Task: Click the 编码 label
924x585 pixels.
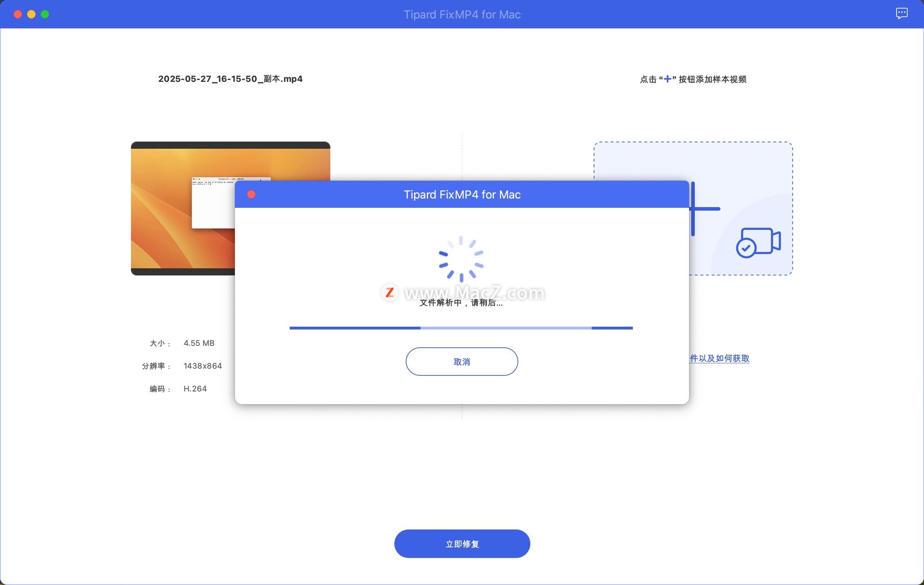Action: (160, 389)
